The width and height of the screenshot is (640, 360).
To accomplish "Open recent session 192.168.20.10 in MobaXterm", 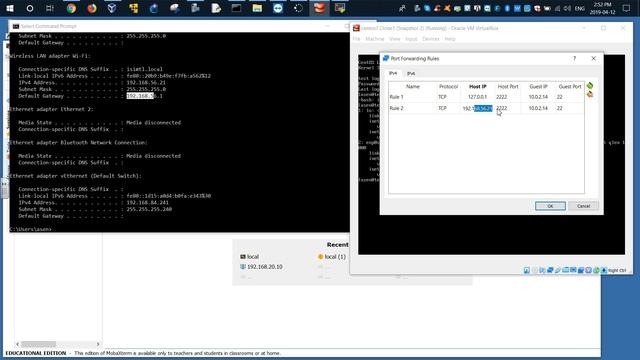I will [x=261, y=267].
